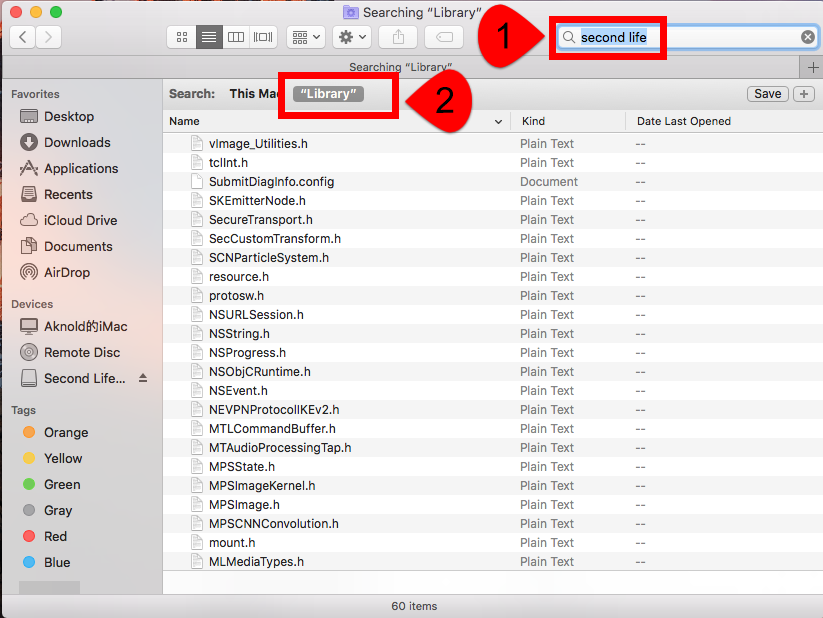Screen dimensions: 823x618
Task: Open Downloads in the sidebar
Action: [x=77, y=142]
